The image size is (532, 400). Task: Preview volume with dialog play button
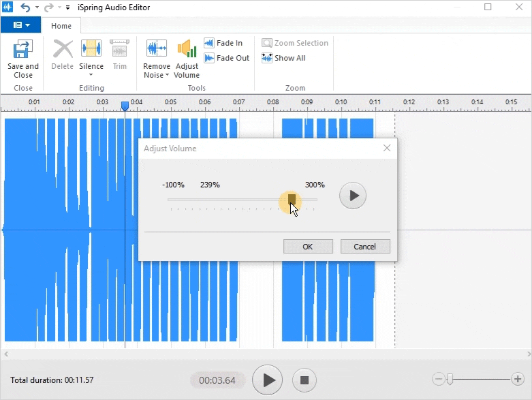[x=353, y=196]
